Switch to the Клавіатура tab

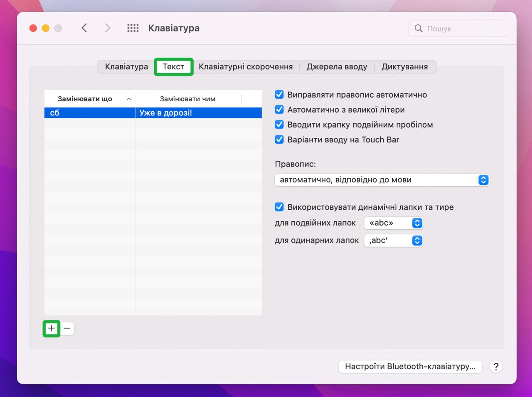126,66
